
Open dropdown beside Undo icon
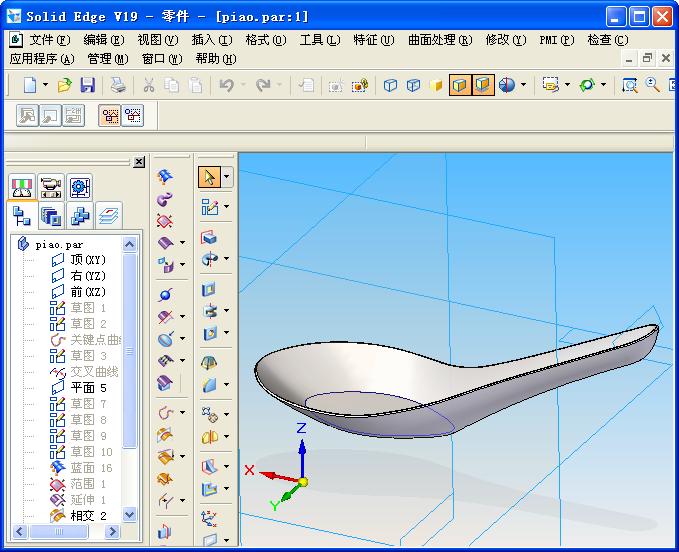(x=243, y=84)
